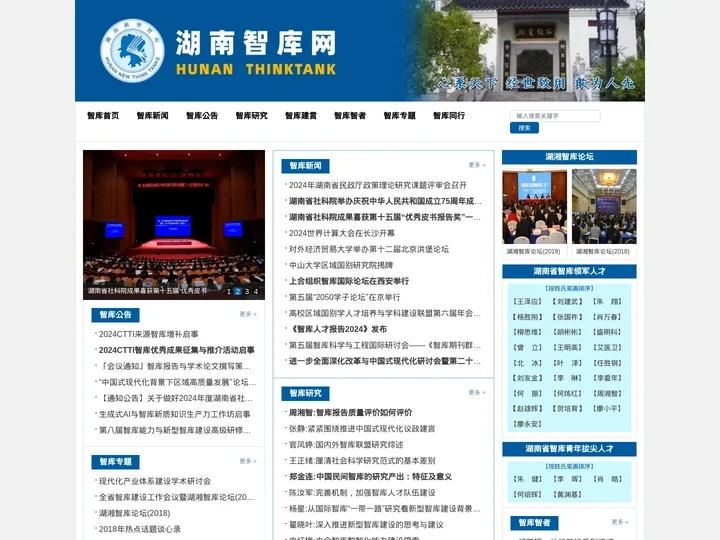Open news 中山大学区域国别研究院揭牌
The height and width of the screenshot is (540, 720).
point(341,265)
